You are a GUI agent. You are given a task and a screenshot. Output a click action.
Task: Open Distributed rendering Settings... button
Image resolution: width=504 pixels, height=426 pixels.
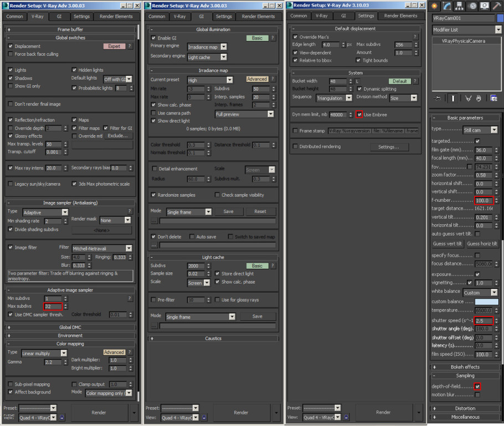389,147
